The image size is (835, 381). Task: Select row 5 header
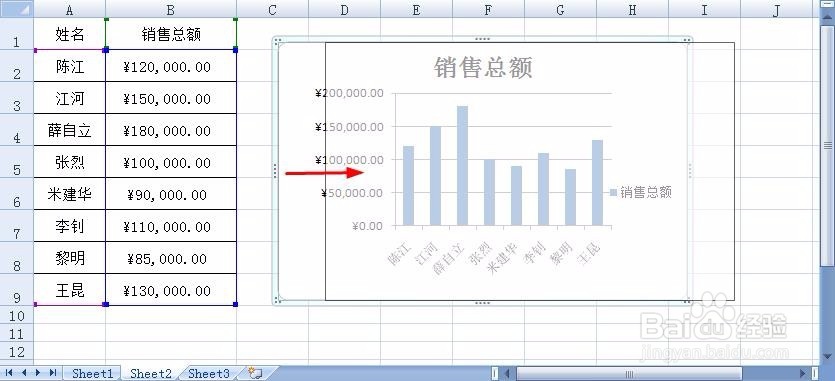pyautogui.click(x=17, y=162)
